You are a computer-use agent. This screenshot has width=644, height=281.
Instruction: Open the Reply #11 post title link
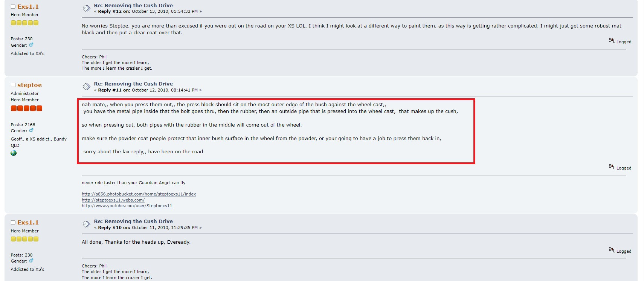click(x=133, y=84)
